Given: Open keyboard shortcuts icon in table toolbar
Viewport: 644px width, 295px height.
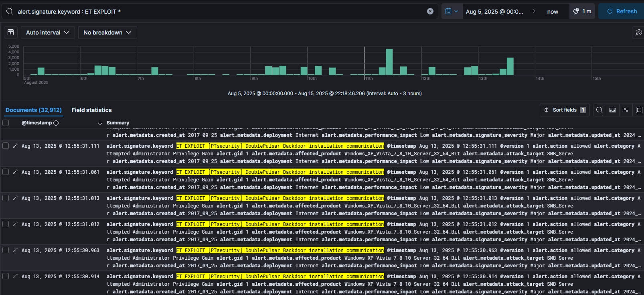Looking at the screenshot, I should (613, 110).
